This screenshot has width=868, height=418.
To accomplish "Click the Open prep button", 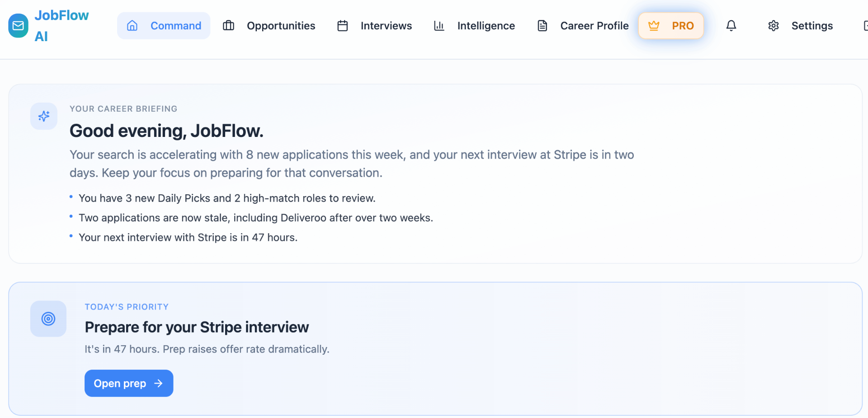I will 129,383.
